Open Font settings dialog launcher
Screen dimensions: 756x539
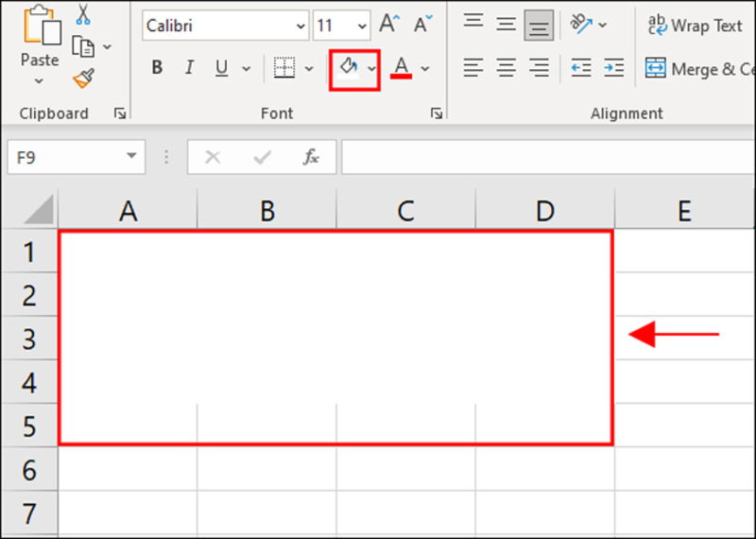point(437,113)
